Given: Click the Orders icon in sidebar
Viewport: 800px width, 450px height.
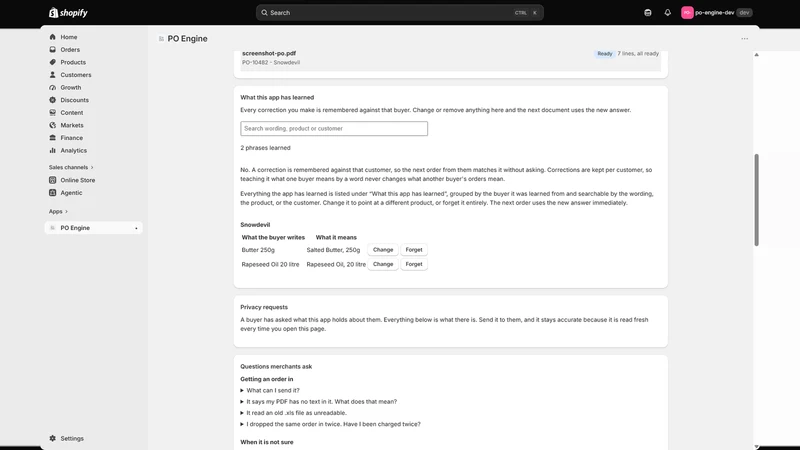Looking at the screenshot, I should click(x=53, y=49).
